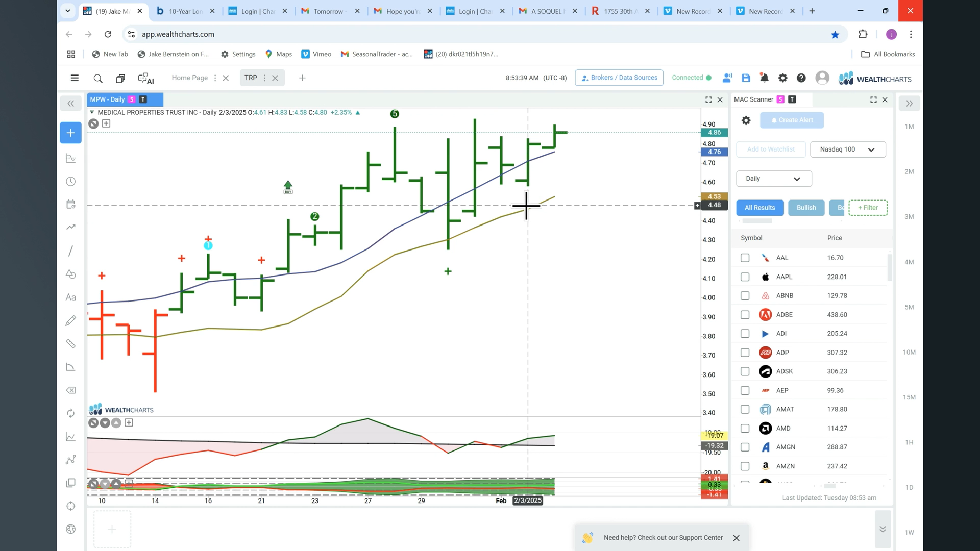
Task: Check the ADSK checkbox
Action: click(x=745, y=372)
